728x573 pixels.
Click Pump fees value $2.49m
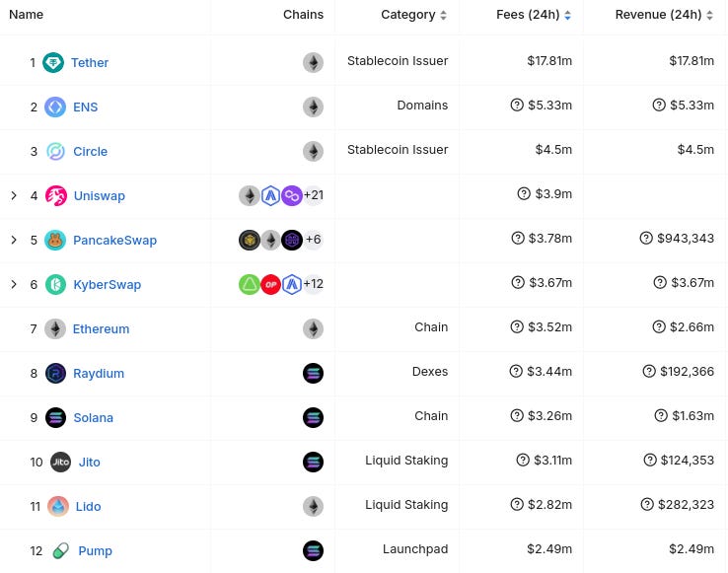pyautogui.click(x=549, y=549)
